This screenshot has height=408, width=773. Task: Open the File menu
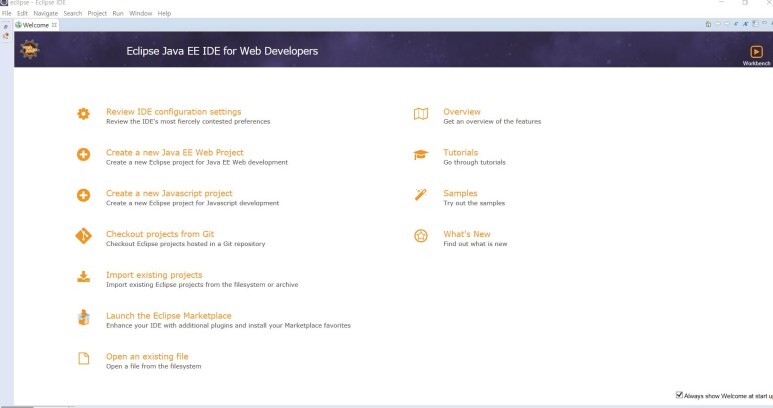[6, 13]
